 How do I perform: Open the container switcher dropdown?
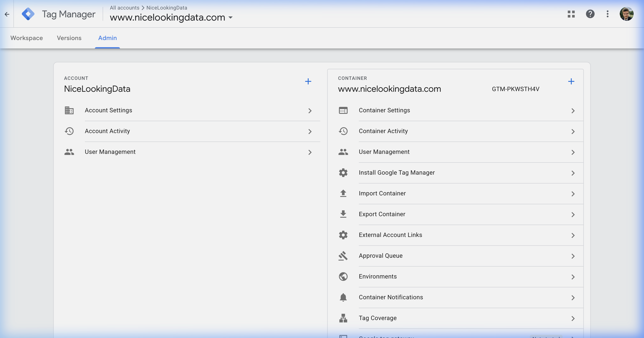[231, 18]
